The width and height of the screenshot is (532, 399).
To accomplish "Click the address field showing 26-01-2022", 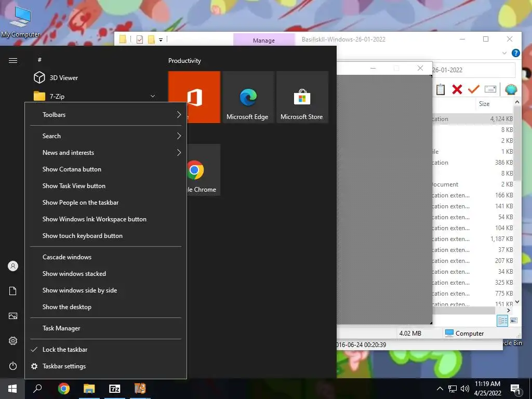I will (473, 70).
